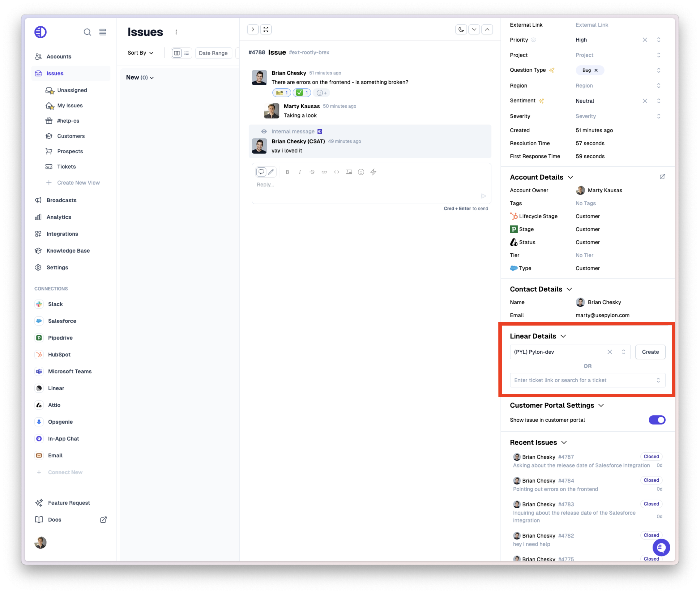Insert image using the editor image icon
Image resolution: width=700 pixels, height=593 pixels.
(349, 172)
